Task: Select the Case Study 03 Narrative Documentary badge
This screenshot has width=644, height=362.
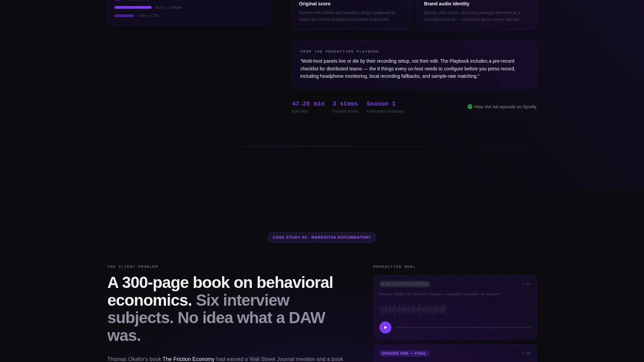Action: (322, 237)
